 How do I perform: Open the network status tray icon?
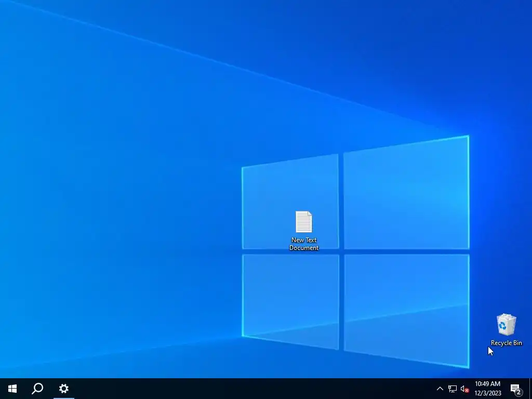tap(453, 389)
